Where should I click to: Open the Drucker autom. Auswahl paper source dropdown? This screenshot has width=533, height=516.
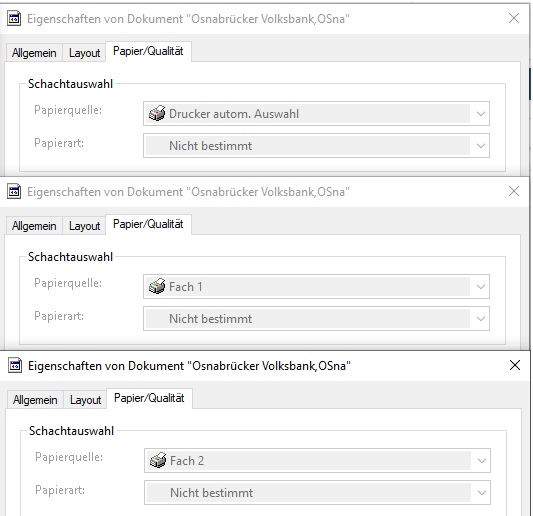tap(316, 114)
